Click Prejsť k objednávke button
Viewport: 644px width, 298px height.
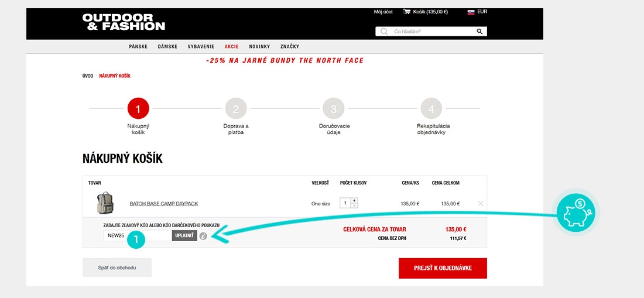[443, 268]
